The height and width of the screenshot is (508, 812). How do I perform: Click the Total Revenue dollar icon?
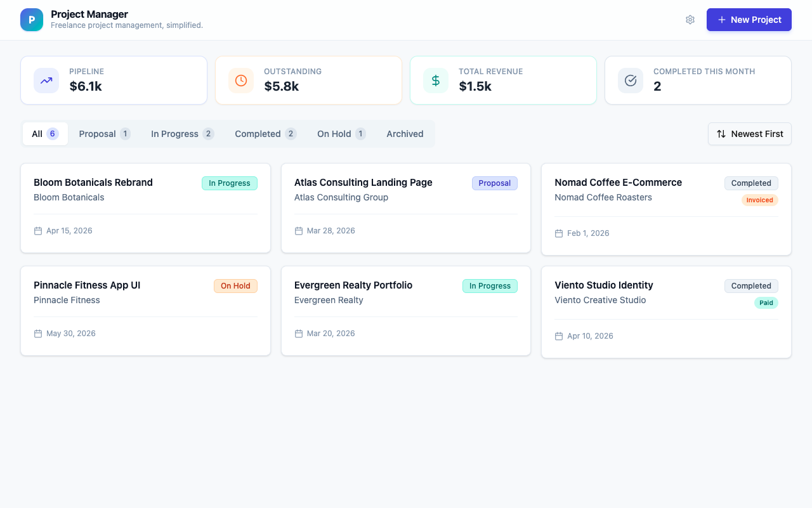tap(436, 81)
